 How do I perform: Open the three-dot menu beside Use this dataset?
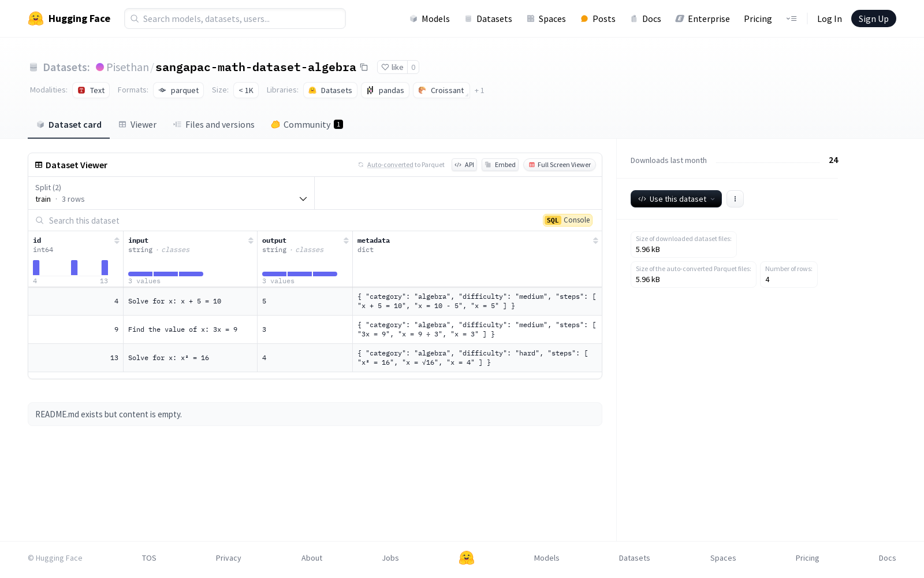click(735, 199)
